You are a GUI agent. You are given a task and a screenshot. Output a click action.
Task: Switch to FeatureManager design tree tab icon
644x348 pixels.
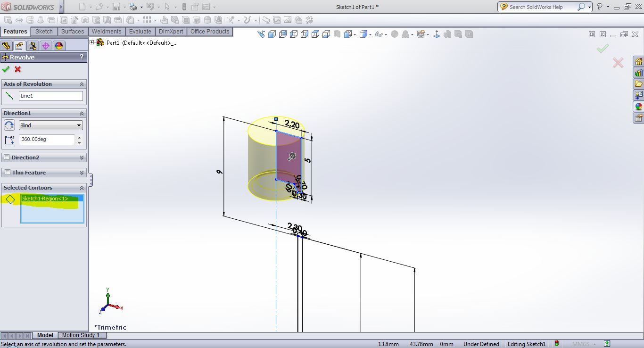(6, 46)
